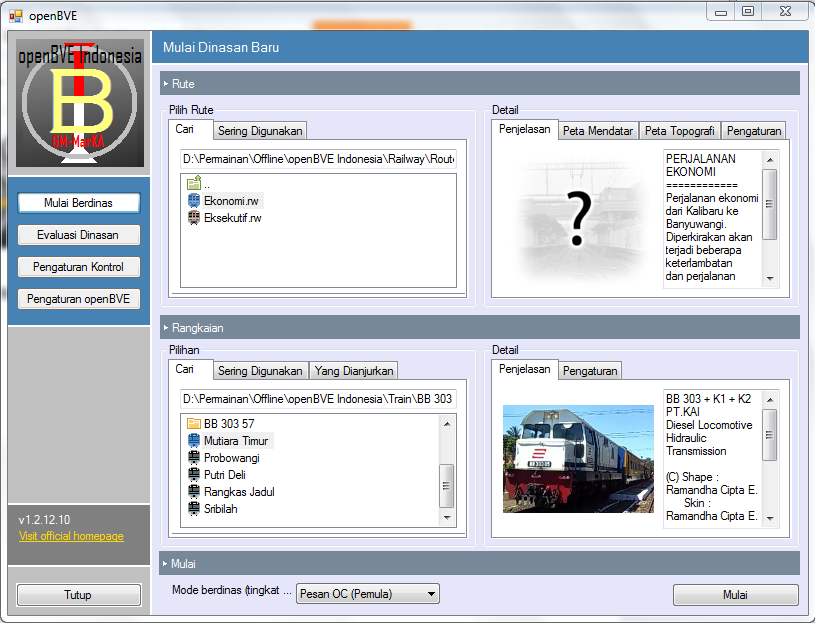Click the Tutup button
The height and width of the screenshot is (623, 815).
click(x=78, y=595)
